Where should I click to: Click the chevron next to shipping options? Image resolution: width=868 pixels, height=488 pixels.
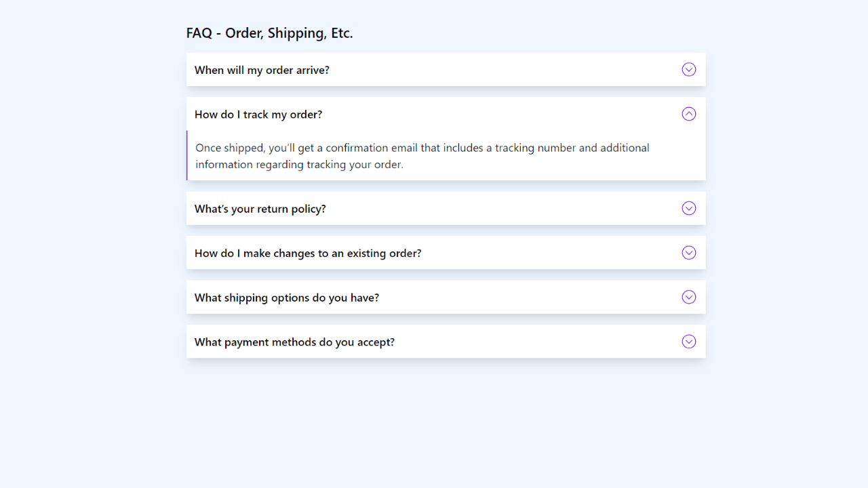pos(688,297)
